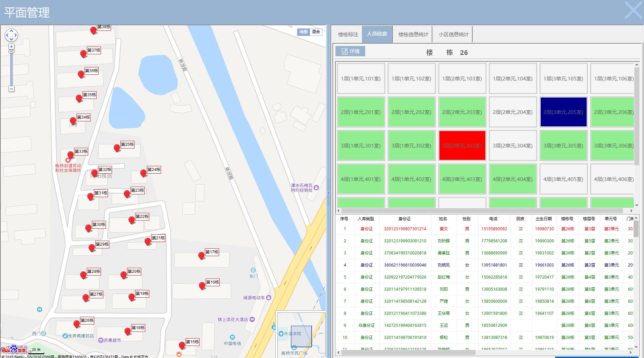This screenshot has width=644, height=358.
Task: Click the red marker for 第26栋
Action: pyautogui.click(x=76, y=324)
